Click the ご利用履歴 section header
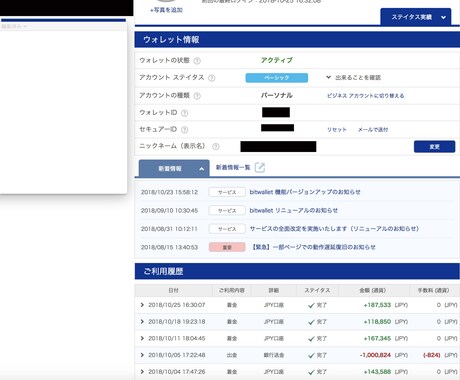The height and width of the screenshot is (380, 460). 297,271
